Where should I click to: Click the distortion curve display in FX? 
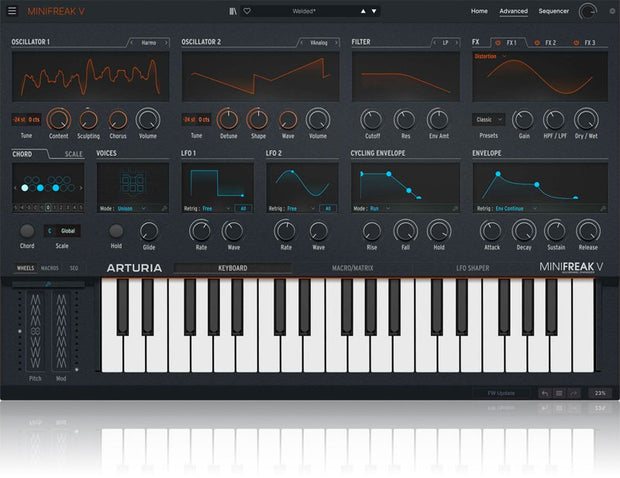(x=540, y=77)
